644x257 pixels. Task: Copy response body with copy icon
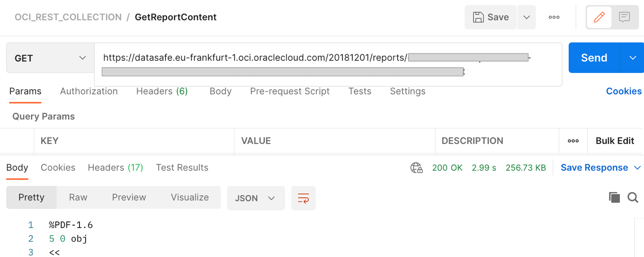[x=614, y=198]
